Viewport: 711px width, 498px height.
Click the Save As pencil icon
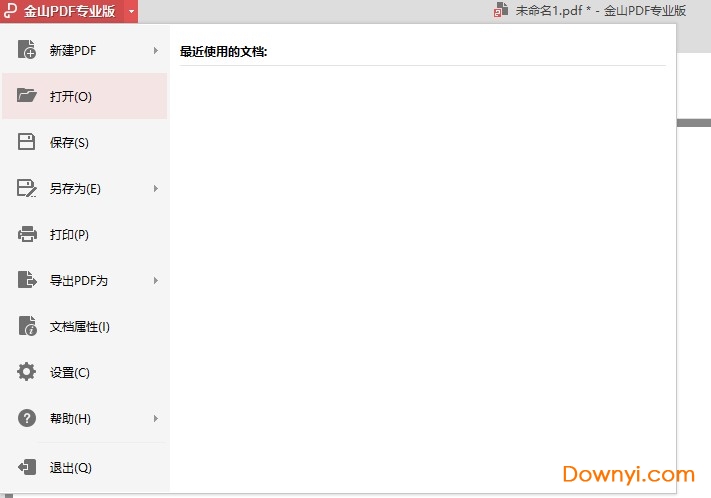27,188
